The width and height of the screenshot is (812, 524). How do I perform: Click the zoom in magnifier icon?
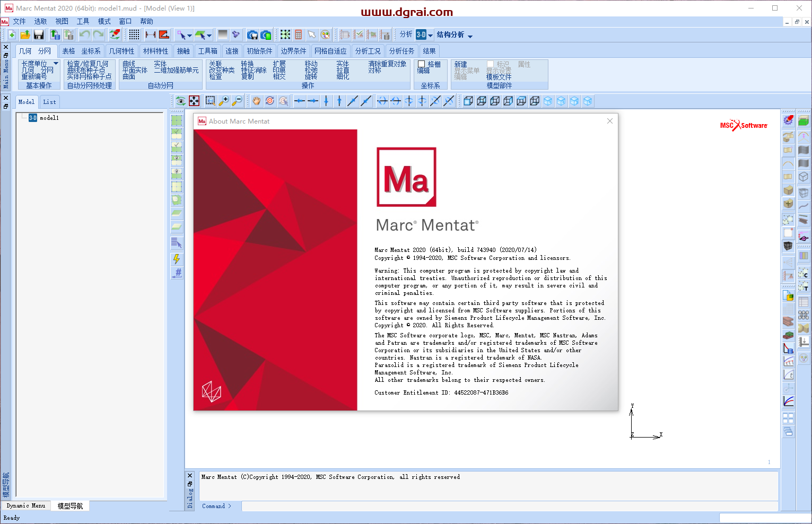click(x=224, y=101)
